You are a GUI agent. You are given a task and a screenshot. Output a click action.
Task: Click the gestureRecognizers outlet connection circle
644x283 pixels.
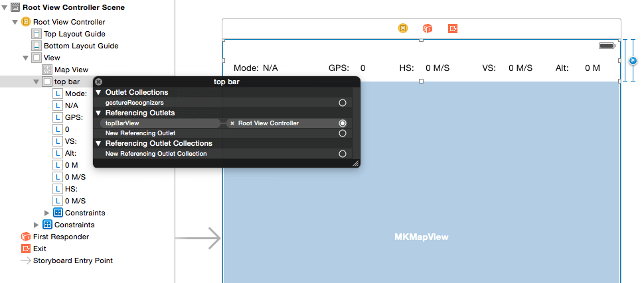pos(343,103)
